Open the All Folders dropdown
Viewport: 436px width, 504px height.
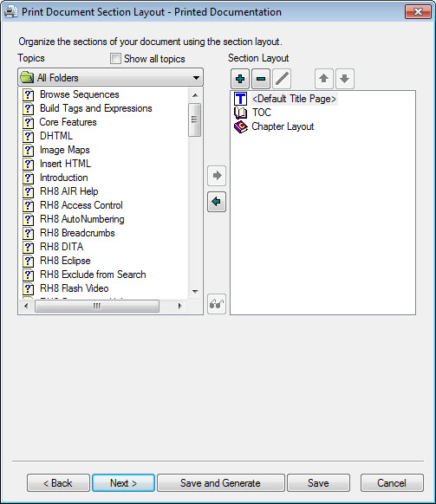click(111, 77)
